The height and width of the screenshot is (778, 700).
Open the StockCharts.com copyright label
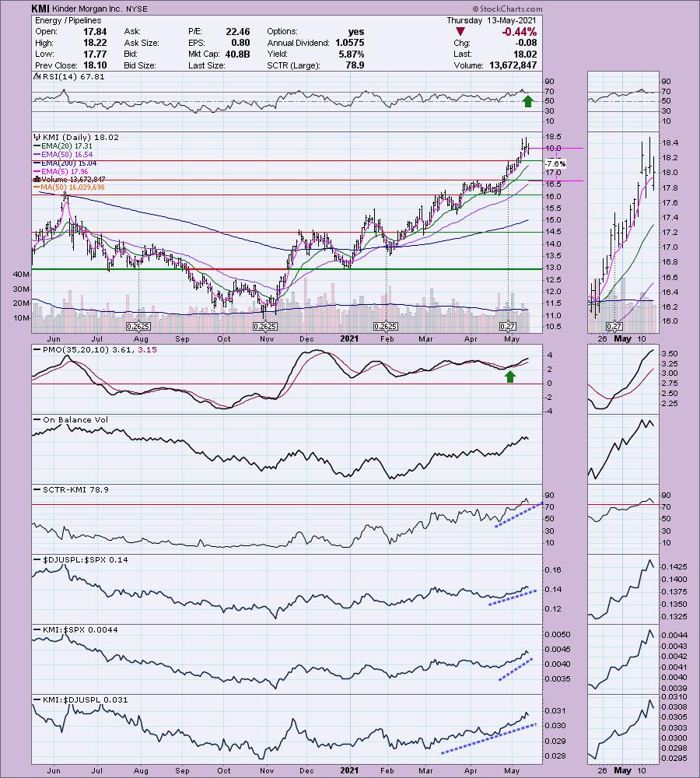(x=507, y=9)
